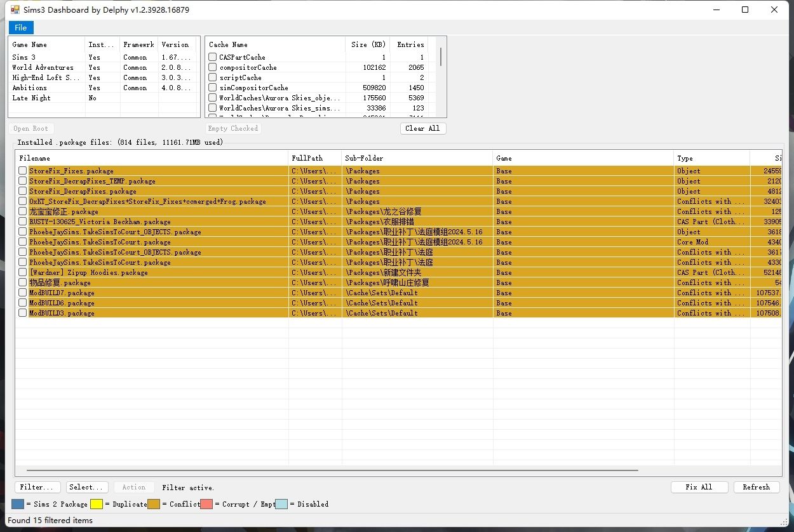The height and width of the screenshot is (532, 794).
Task: Check the CASPartCache checkbox
Action: point(213,57)
